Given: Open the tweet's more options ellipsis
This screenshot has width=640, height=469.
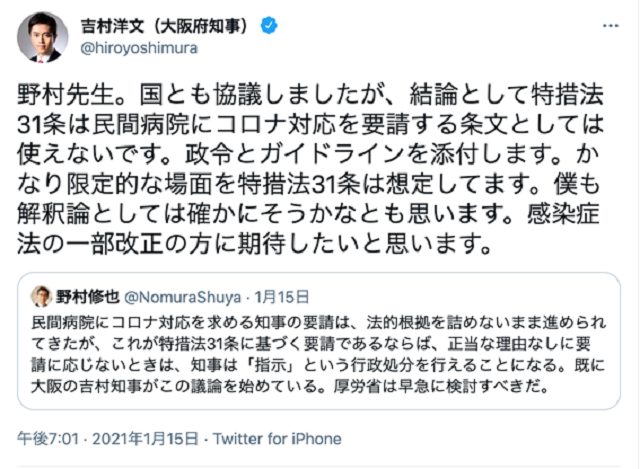Looking at the screenshot, I should click(609, 24).
